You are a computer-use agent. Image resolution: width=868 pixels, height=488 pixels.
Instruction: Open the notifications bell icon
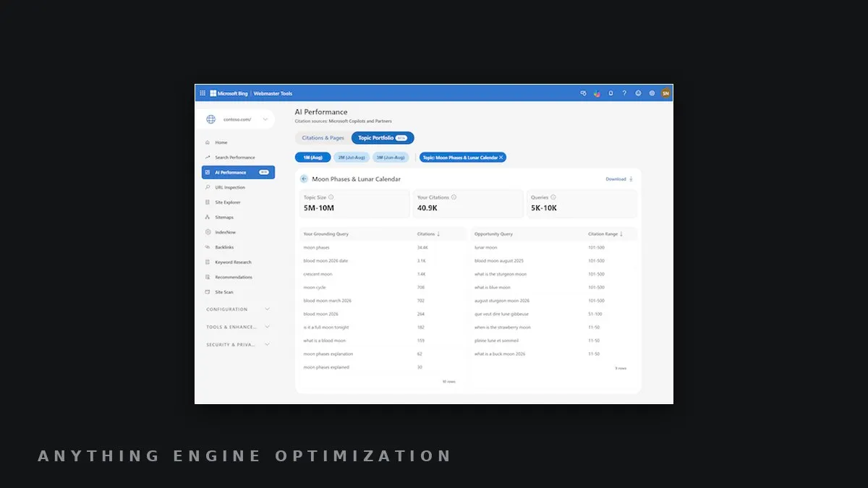[x=610, y=93]
